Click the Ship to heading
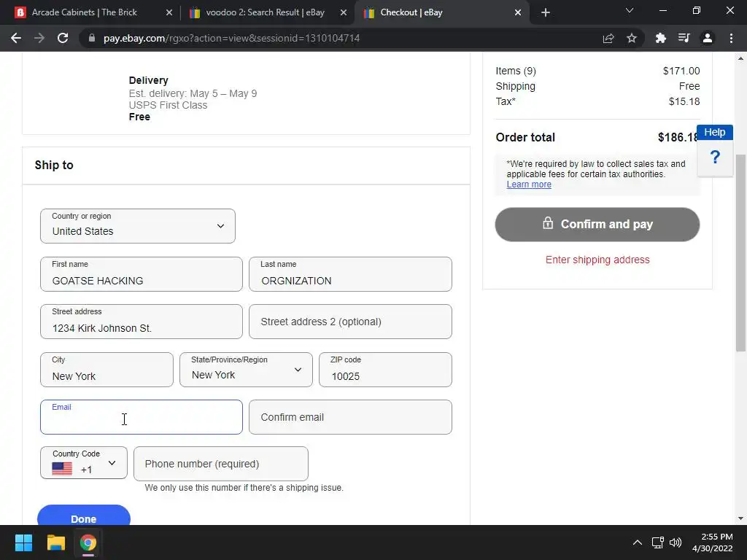The image size is (747, 560). pos(54,166)
